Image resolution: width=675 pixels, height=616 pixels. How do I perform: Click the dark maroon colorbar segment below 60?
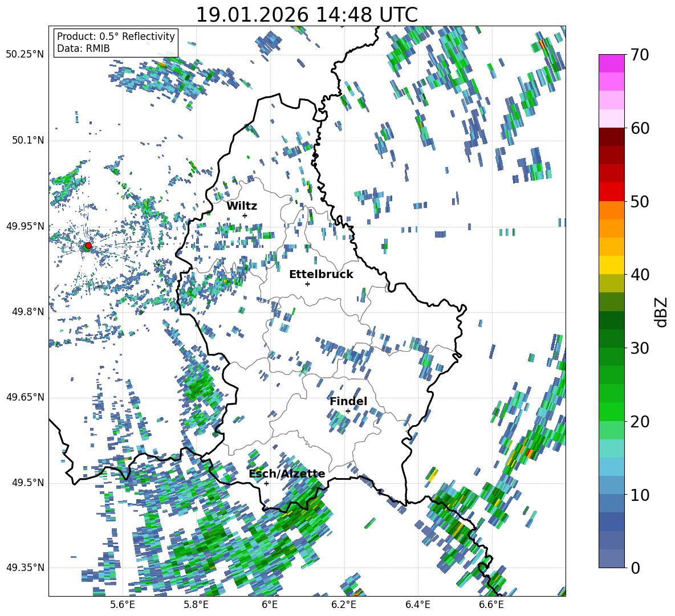pos(611,136)
